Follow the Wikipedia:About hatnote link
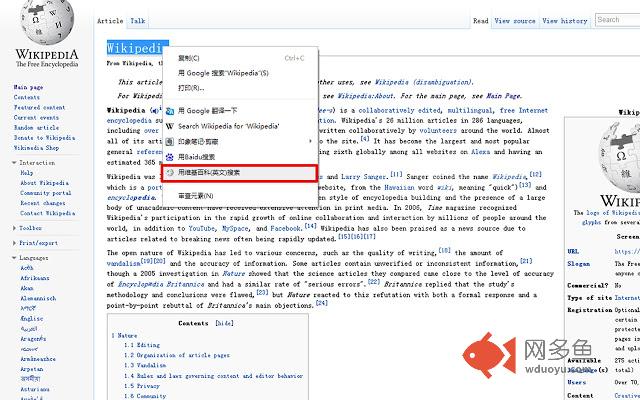 coord(365,96)
